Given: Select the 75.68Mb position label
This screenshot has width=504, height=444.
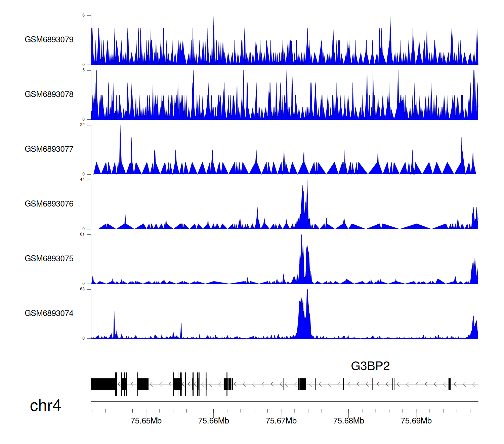Looking at the screenshot, I should pyautogui.click(x=349, y=421).
